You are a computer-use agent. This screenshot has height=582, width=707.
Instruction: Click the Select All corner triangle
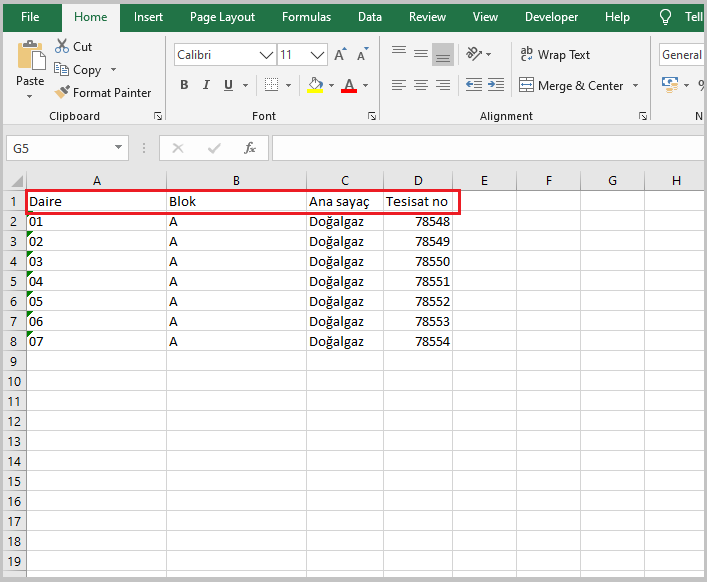coord(16,181)
